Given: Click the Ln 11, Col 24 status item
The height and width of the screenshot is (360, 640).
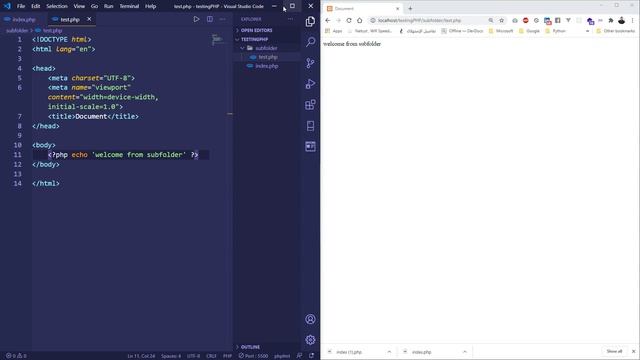Looking at the screenshot, I should (x=141, y=356).
